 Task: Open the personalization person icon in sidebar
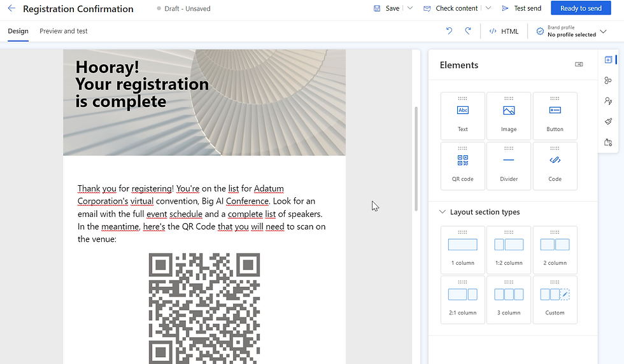coord(608,101)
